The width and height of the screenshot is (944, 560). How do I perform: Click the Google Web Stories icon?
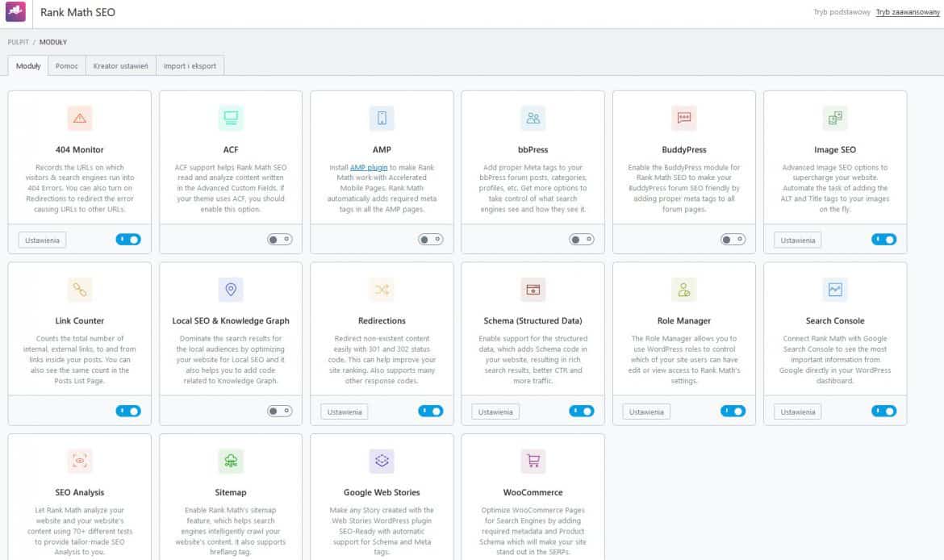(x=382, y=462)
